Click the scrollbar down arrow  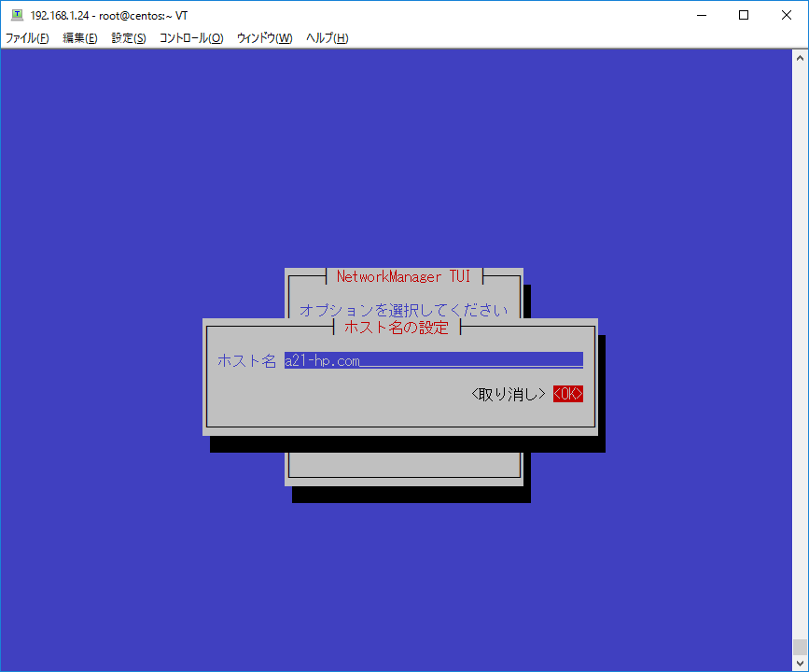(801, 664)
